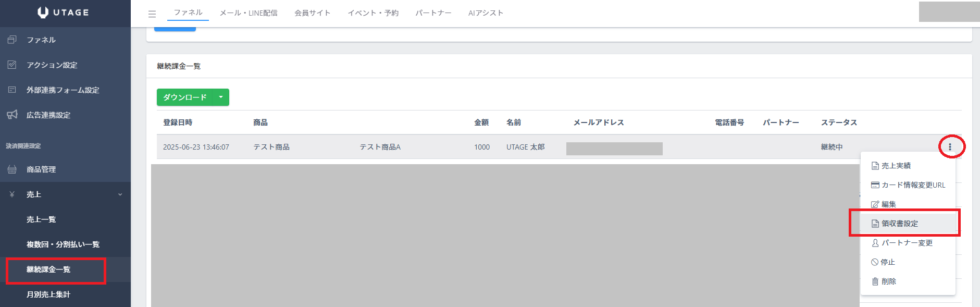Screen dimensions: 980x307
Task: Click the 継続中 status cell
Action: (x=832, y=147)
